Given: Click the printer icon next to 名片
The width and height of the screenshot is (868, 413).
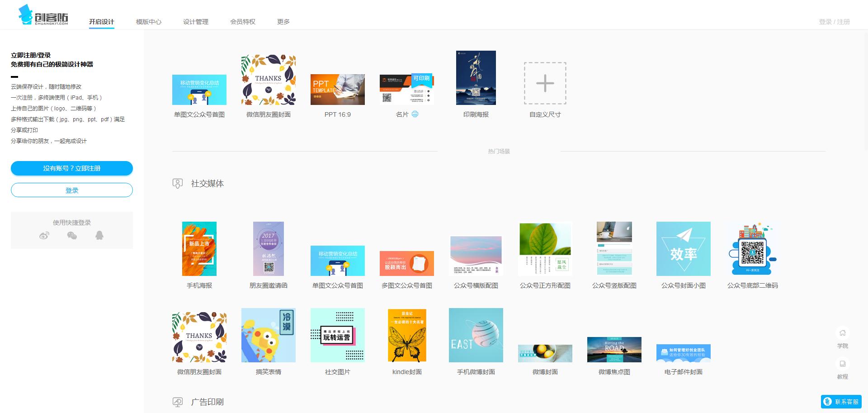Looking at the screenshot, I should (416, 114).
